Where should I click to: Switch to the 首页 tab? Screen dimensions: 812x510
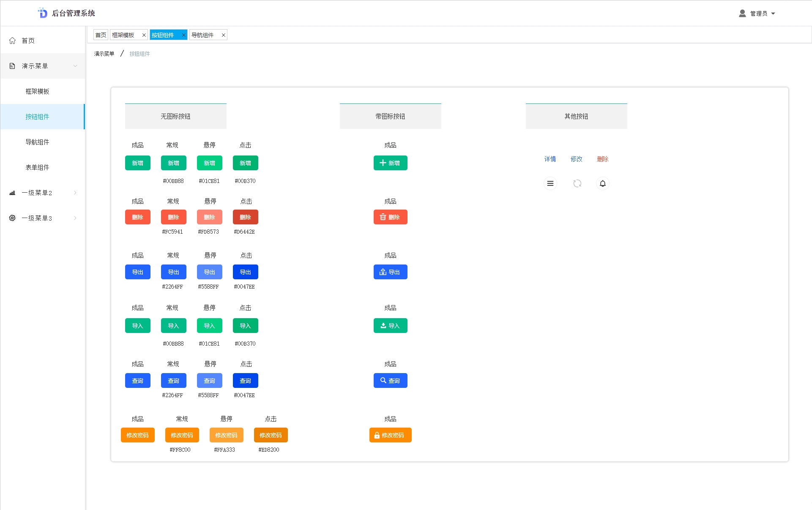click(x=101, y=35)
